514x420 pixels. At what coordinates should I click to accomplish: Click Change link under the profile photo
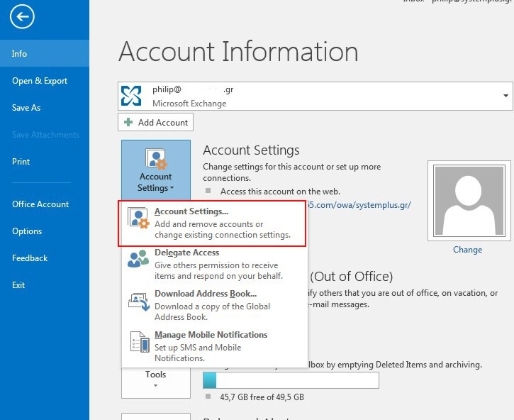[x=467, y=250]
